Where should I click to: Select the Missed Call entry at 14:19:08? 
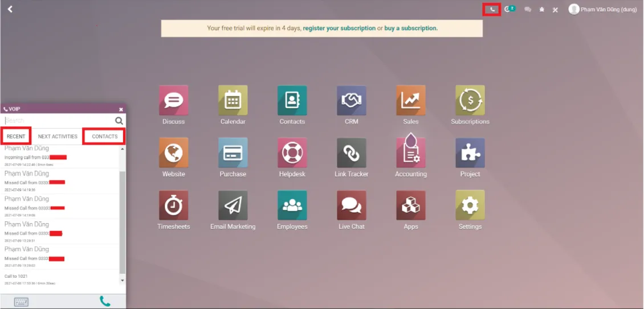pyautogui.click(x=60, y=207)
